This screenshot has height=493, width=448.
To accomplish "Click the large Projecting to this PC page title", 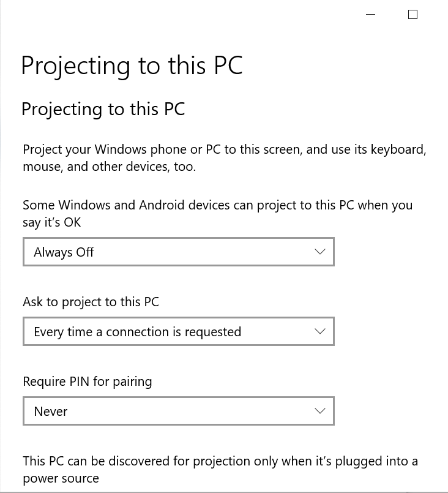I will point(132,66).
